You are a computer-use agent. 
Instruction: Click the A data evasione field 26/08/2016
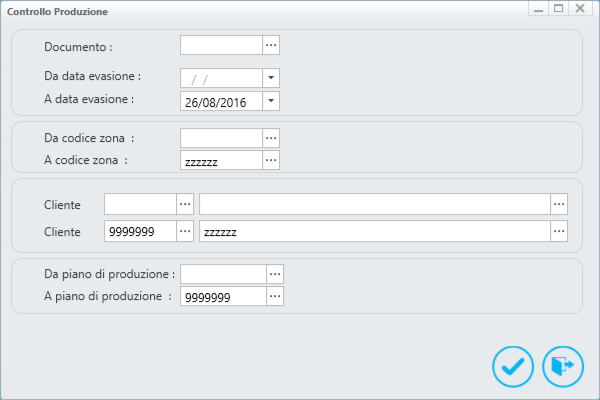(222, 101)
